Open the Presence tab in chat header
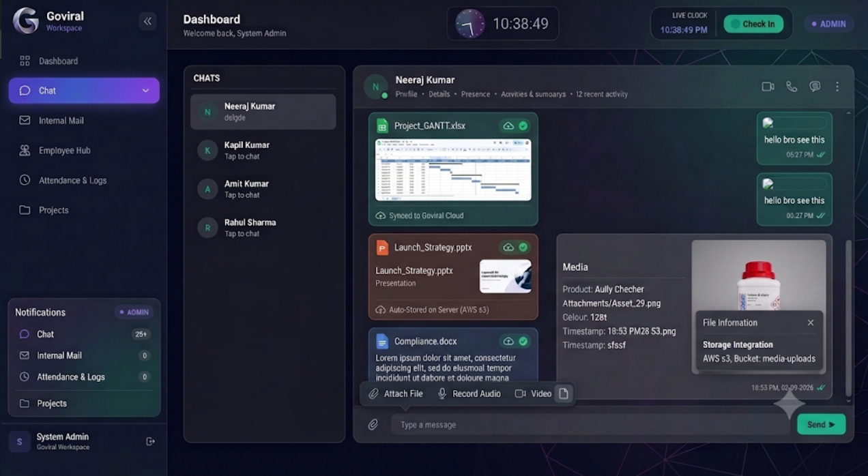The width and height of the screenshot is (868, 476). 476,94
